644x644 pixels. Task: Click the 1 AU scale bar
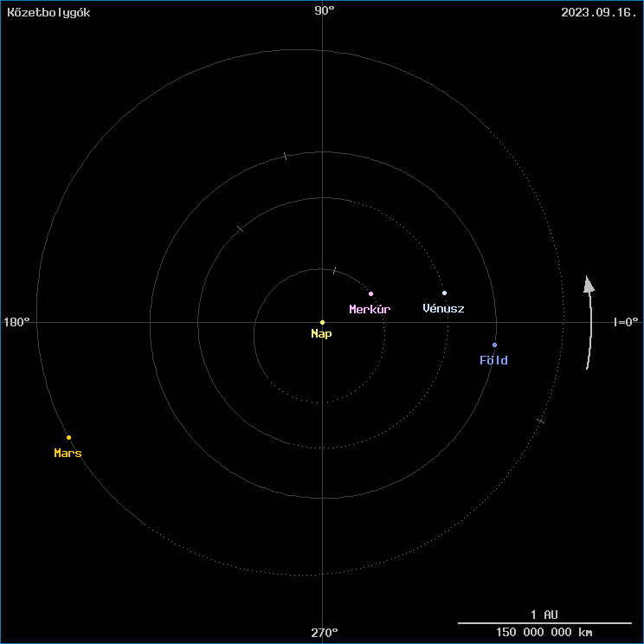(x=544, y=621)
